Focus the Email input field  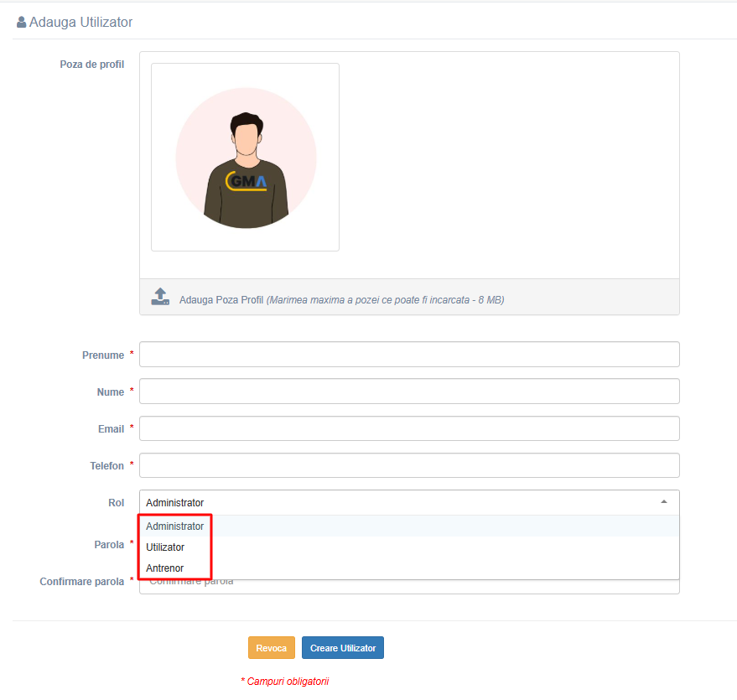(409, 428)
